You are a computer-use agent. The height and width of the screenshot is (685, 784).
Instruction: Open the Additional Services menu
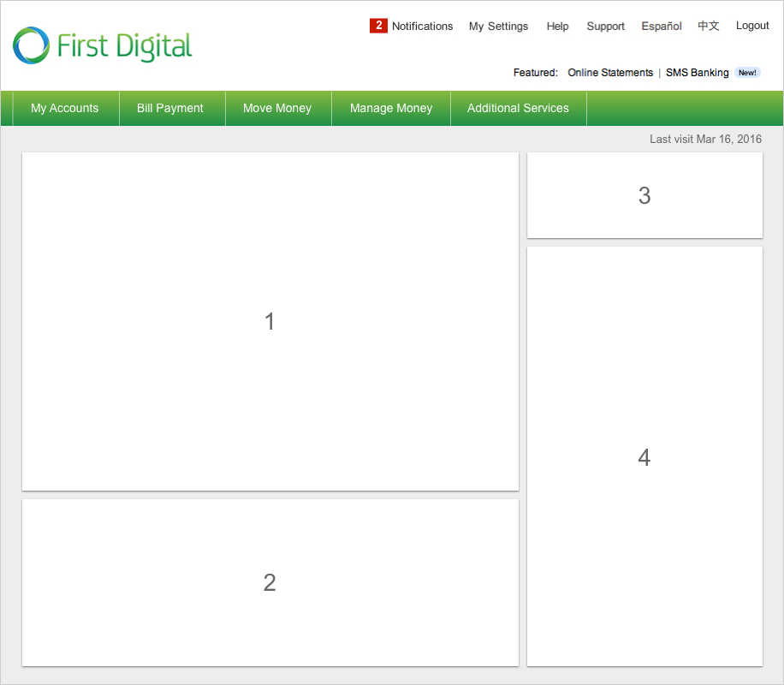[x=518, y=108]
